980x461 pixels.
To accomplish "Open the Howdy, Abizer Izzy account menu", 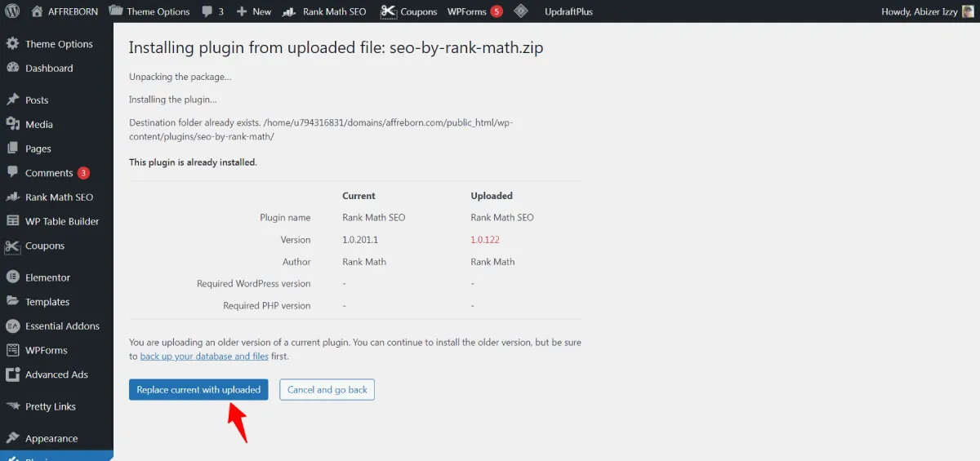I will click(x=928, y=11).
